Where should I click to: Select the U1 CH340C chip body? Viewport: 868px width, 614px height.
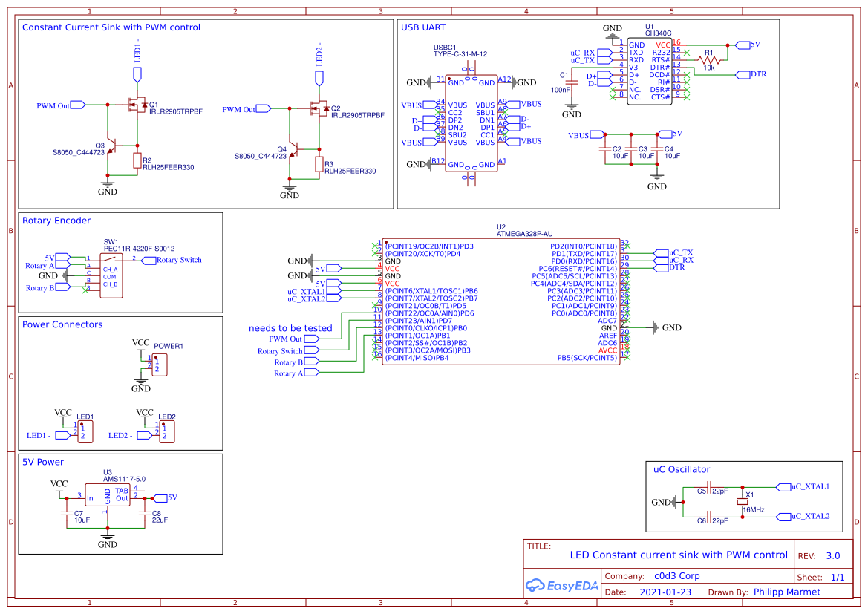click(650, 71)
